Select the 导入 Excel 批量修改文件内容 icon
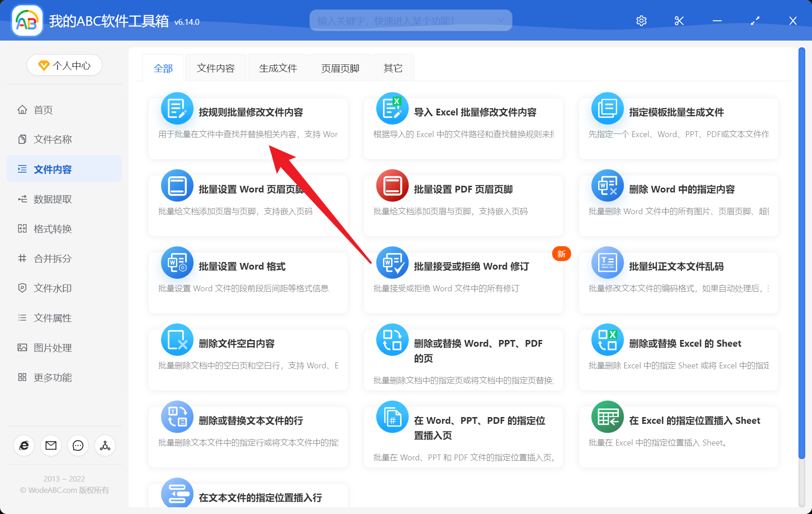Image resolution: width=812 pixels, height=514 pixels. tap(392, 108)
